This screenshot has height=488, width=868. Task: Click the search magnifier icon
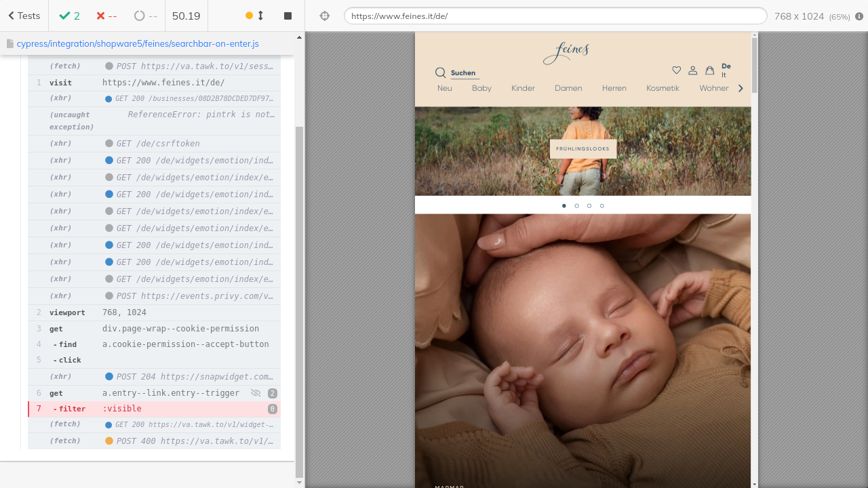coord(440,73)
